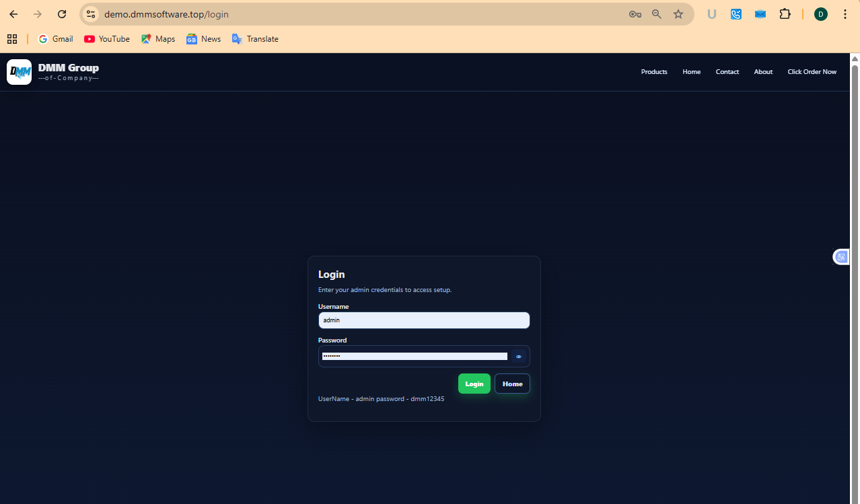860x504 pixels.
Task: Click the green profile avatar D
Action: point(820,13)
